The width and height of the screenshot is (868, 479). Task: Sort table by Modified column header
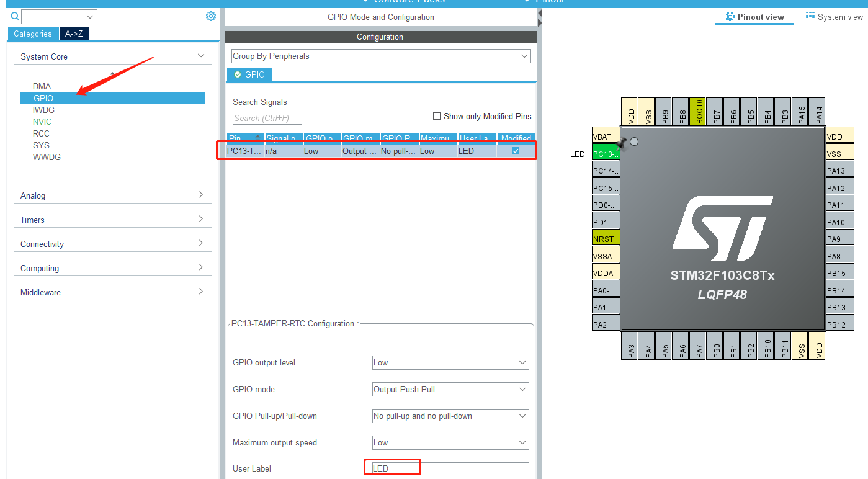tap(516, 138)
